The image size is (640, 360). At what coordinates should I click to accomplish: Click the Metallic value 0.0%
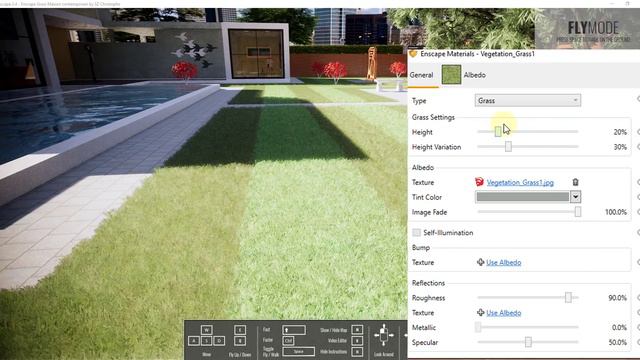tap(619, 327)
